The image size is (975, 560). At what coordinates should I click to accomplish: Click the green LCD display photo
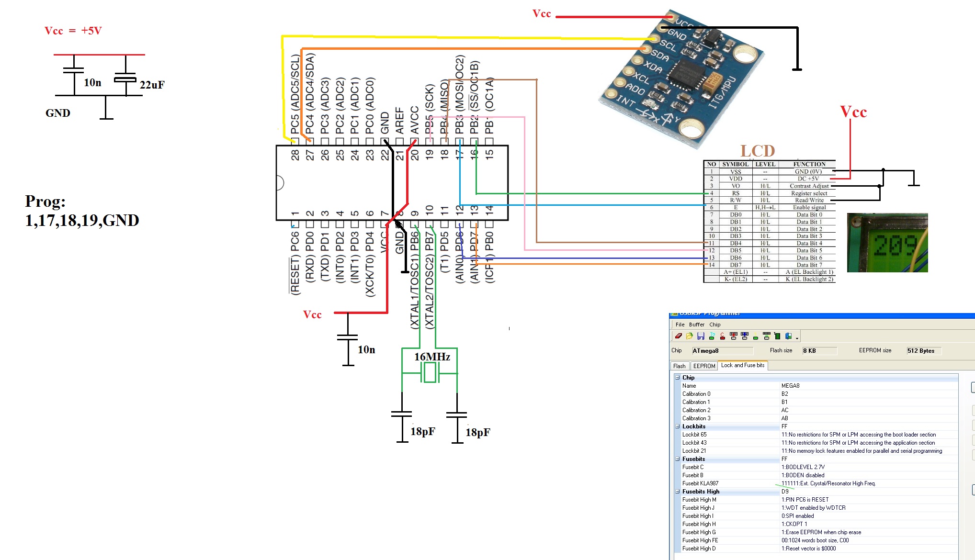point(887,243)
